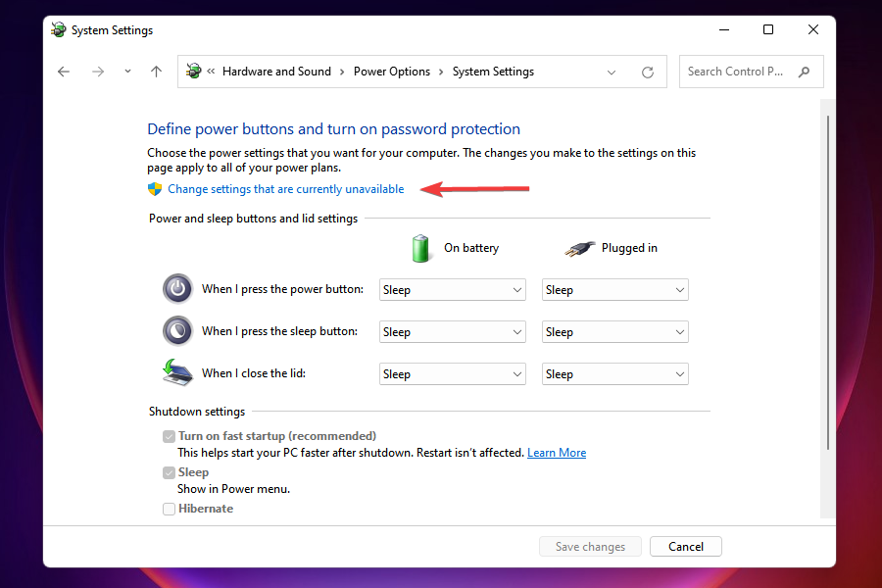Open sleep button Plugged in dropdown
Viewport: 882px width, 588px height.
point(614,332)
